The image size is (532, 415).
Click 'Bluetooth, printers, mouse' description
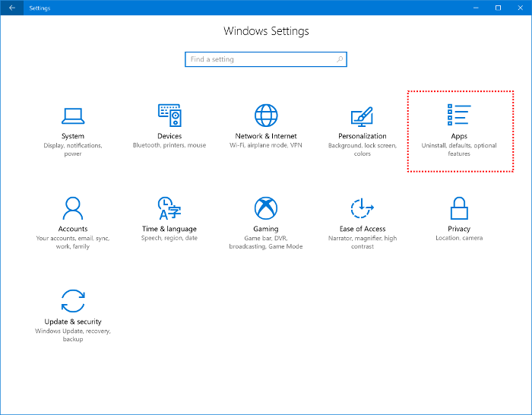click(x=169, y=145)
